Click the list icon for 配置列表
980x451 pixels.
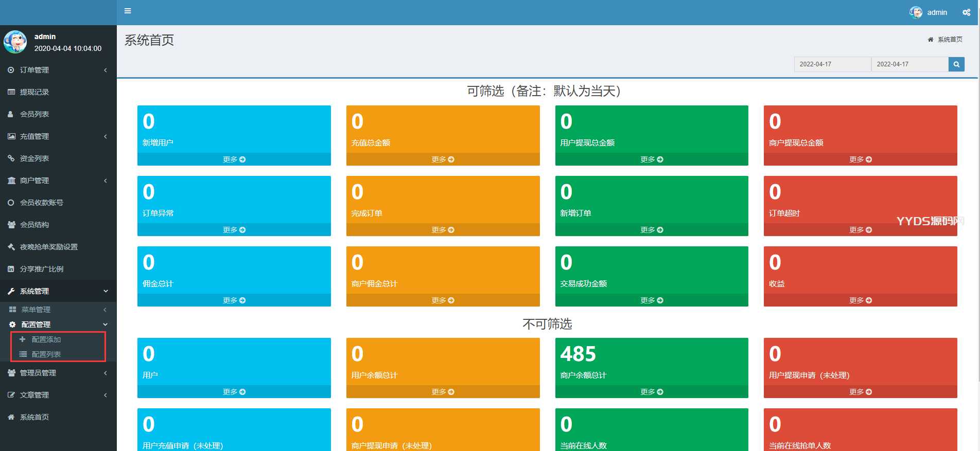coord(23,354)
